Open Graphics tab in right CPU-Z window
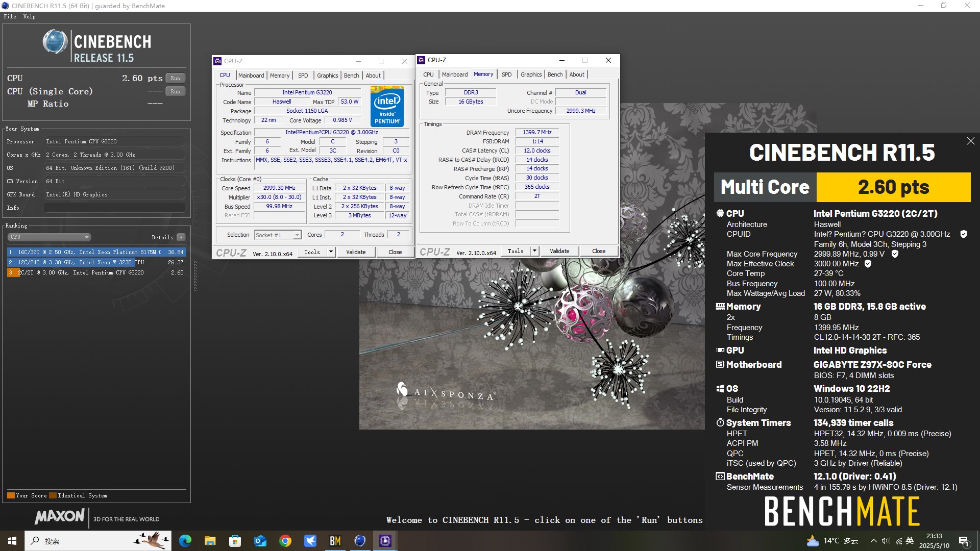Image resolution: width=980 pixels, height=551 pixels. tap(531, 74)
